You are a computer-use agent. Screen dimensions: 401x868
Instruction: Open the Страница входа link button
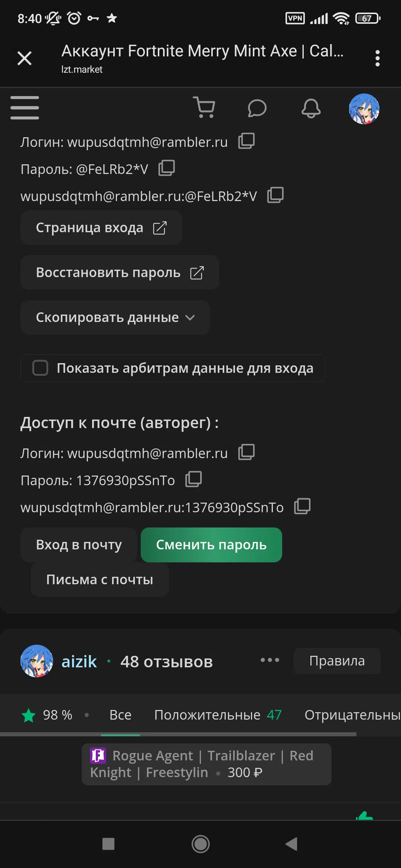coord(101,228)
